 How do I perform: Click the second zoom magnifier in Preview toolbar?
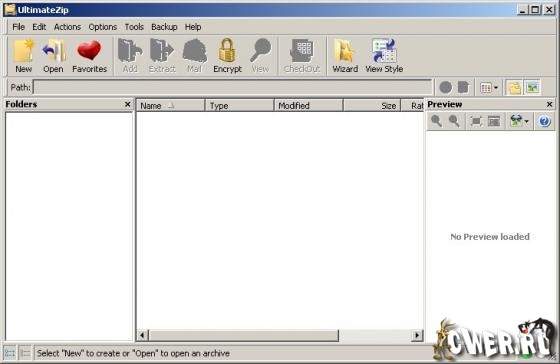click(454, 121)
